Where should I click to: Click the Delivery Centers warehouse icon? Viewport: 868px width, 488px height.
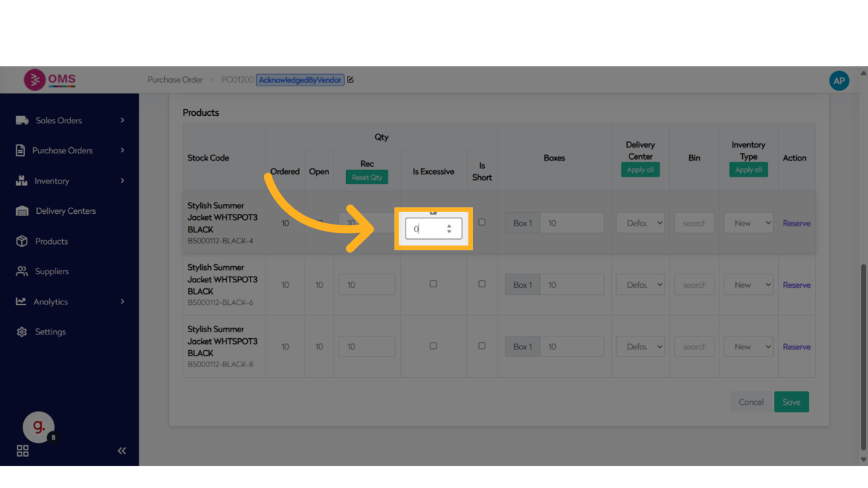coord(22,211)
